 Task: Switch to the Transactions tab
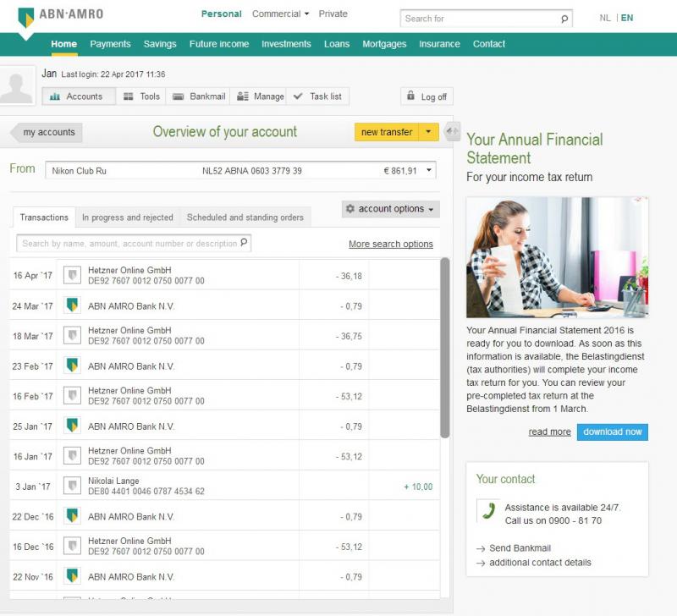(x=44, y=217)
